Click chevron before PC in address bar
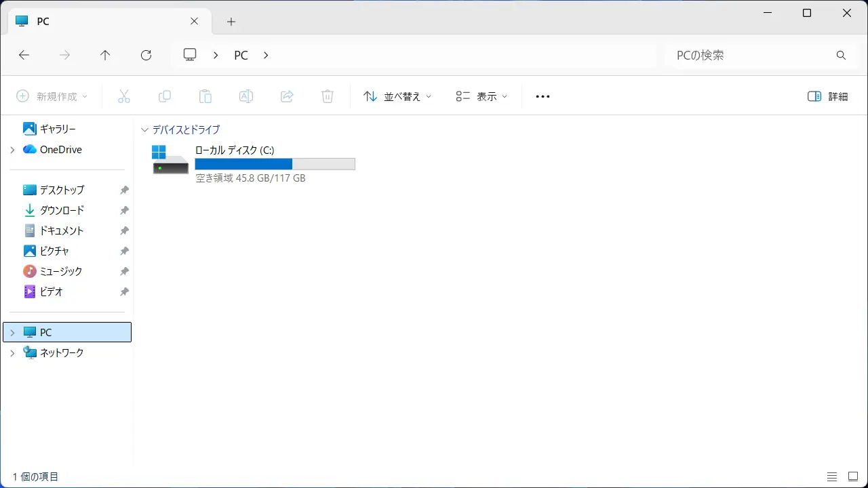The width and height of the screenshot is (868, 488). pyautogui.click(x=216, y=55)
